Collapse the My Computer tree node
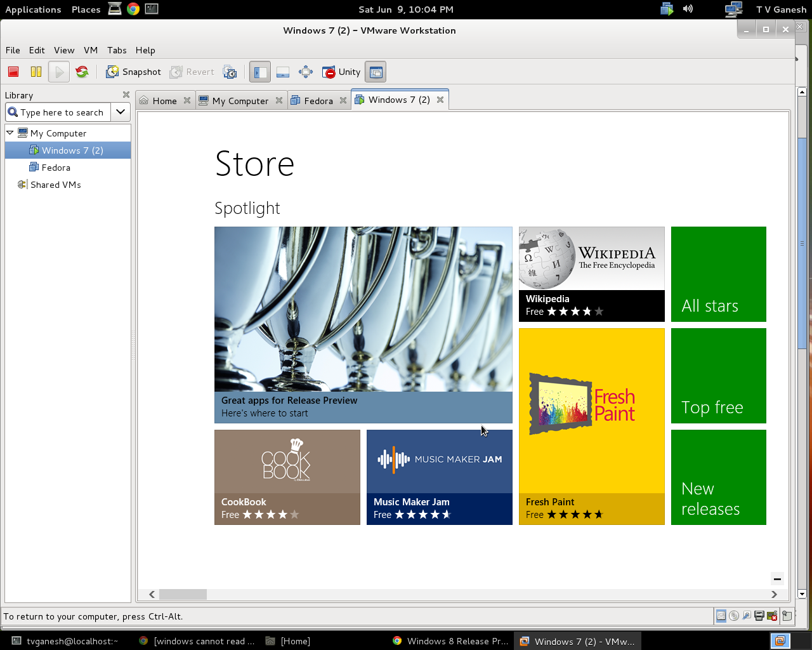The image size is (812, 650). coord(10,133)
